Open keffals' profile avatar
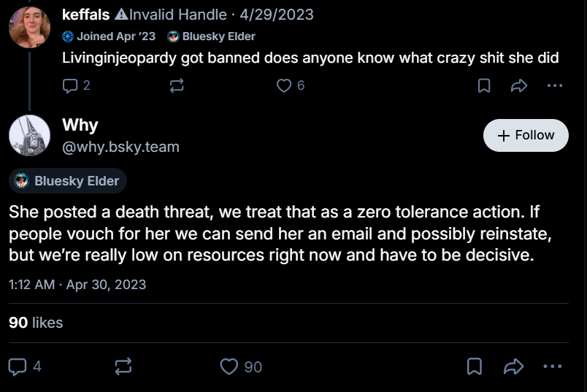This screenshot has height=392, width=587. pyautogui.click(x=29, y=27)
